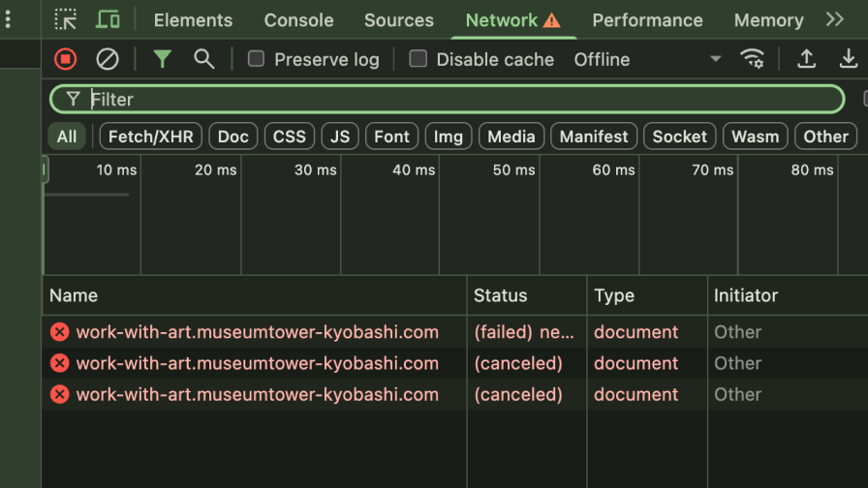The height and width of the screenshot is (488, 868).
Task: Filter requests by Fetch/XHR
Action: (x=150, y=137)
